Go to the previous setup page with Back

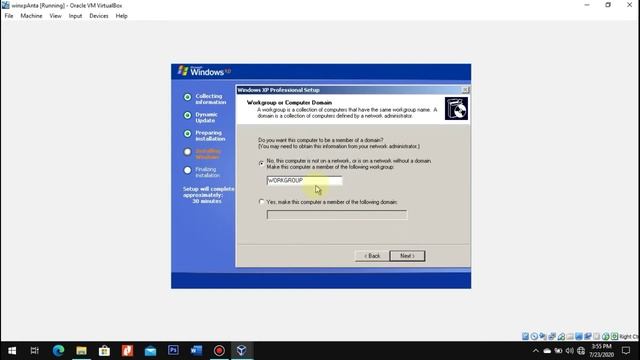pos(372,256)
